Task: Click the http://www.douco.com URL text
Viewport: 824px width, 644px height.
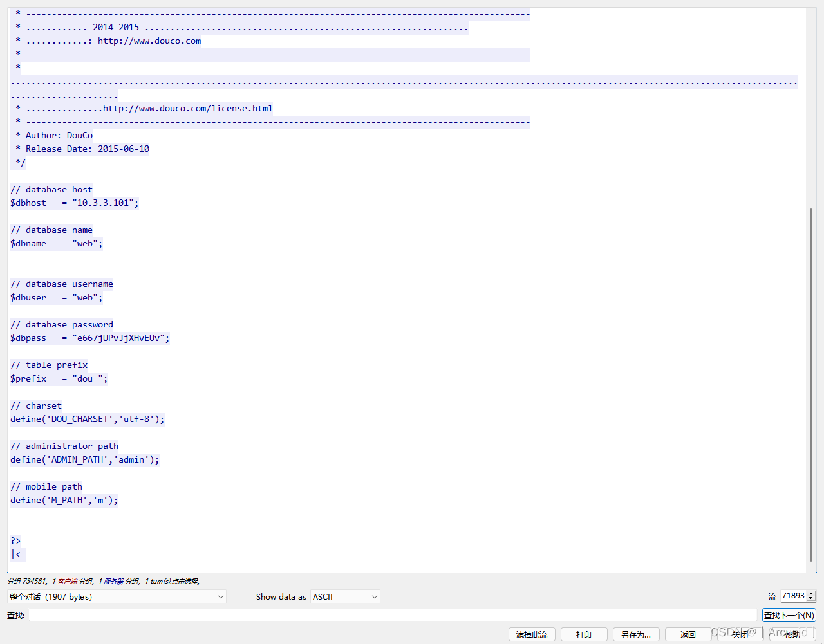Action: click(149, 41)
